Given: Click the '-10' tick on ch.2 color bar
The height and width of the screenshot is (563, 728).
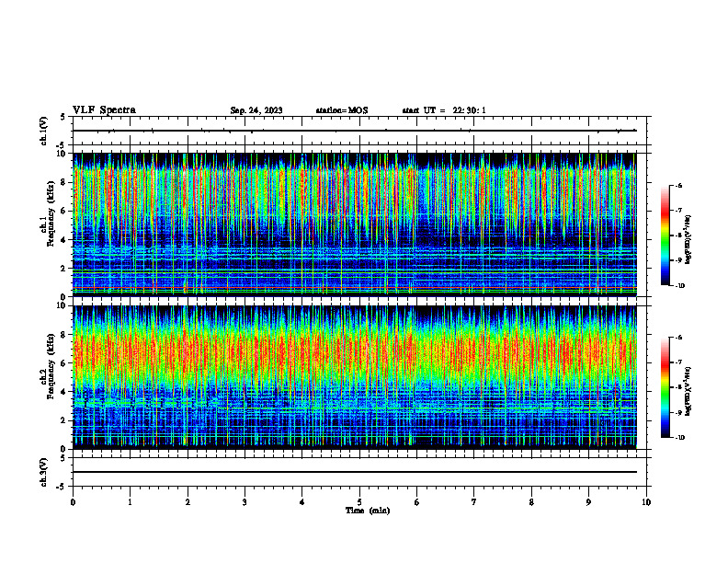Looking at the screenshot, I should point(680,438).
